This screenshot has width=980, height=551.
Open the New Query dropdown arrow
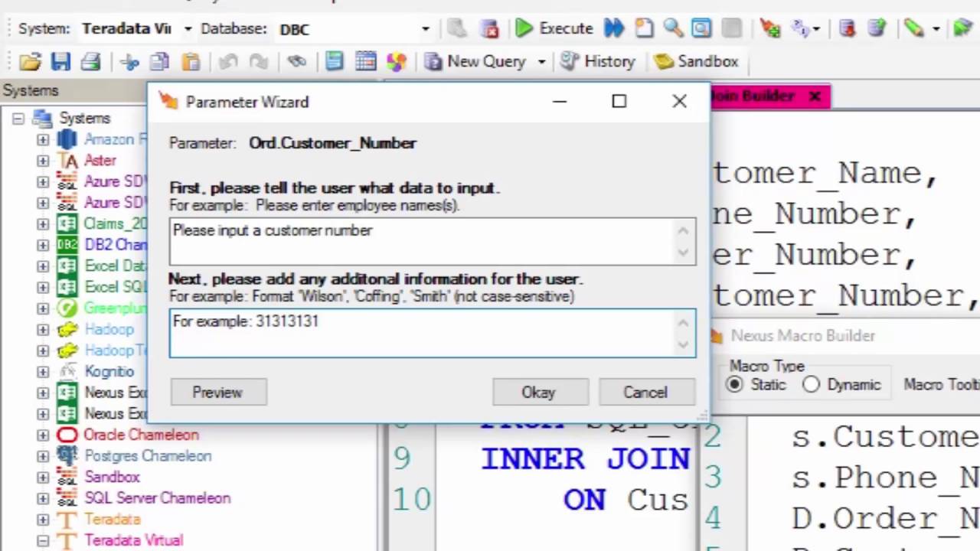541,61
